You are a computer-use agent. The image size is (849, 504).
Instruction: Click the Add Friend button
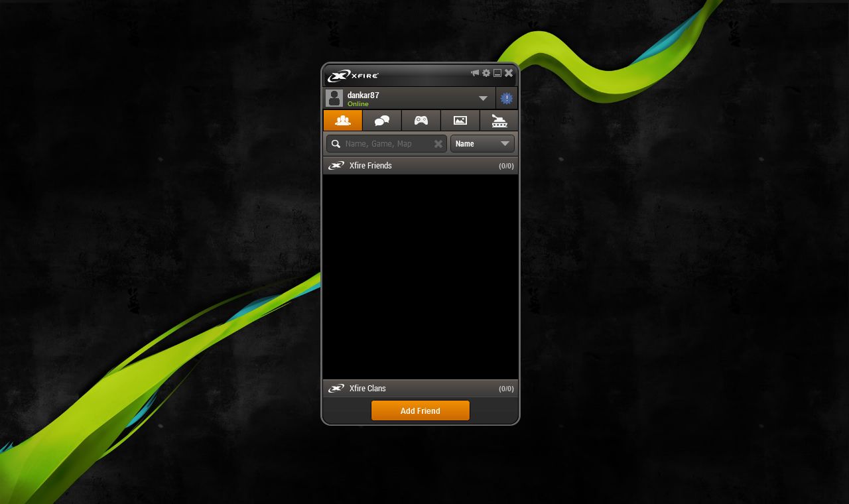(420, 410)
